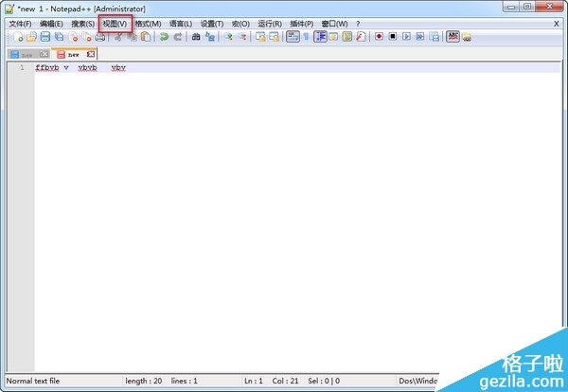Viewport: 568px width, 392px height.
Task: Click the Stop recording square icon
Action: tap(392, 37)
